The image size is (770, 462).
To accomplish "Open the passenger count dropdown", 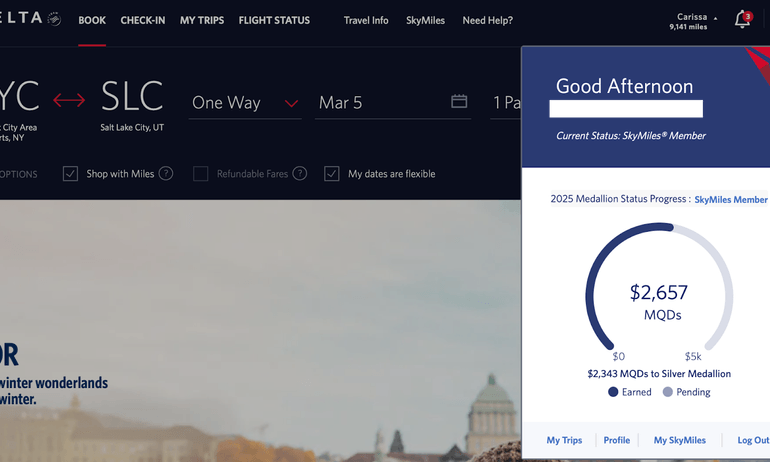I will pos(506,103).
